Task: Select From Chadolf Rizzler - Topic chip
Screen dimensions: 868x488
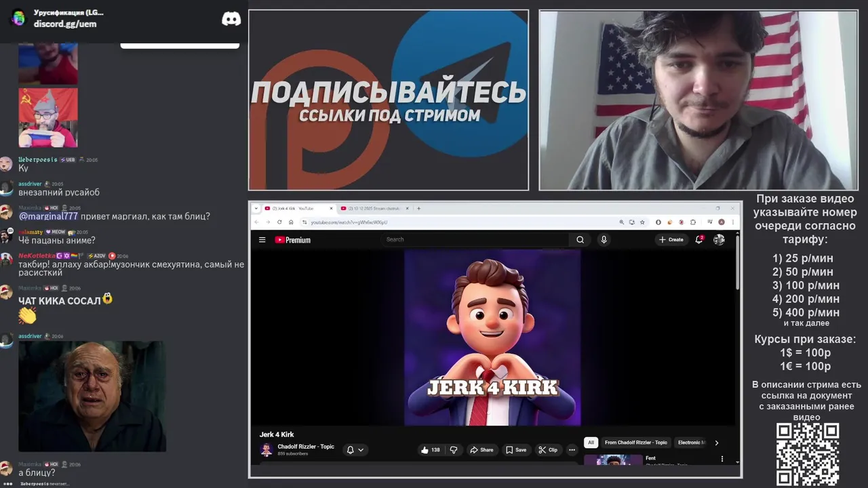Action: (636, 443)
